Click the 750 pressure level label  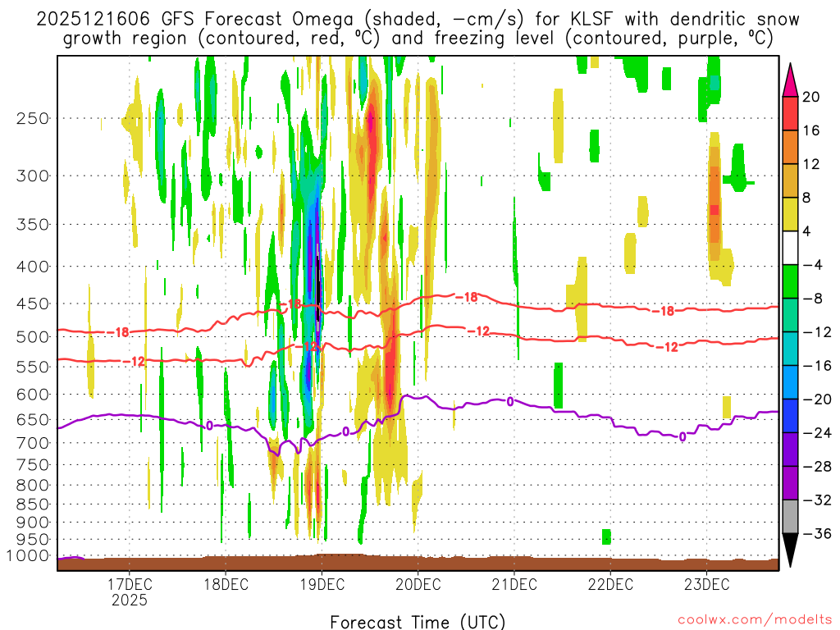click(x=33, y=465)
